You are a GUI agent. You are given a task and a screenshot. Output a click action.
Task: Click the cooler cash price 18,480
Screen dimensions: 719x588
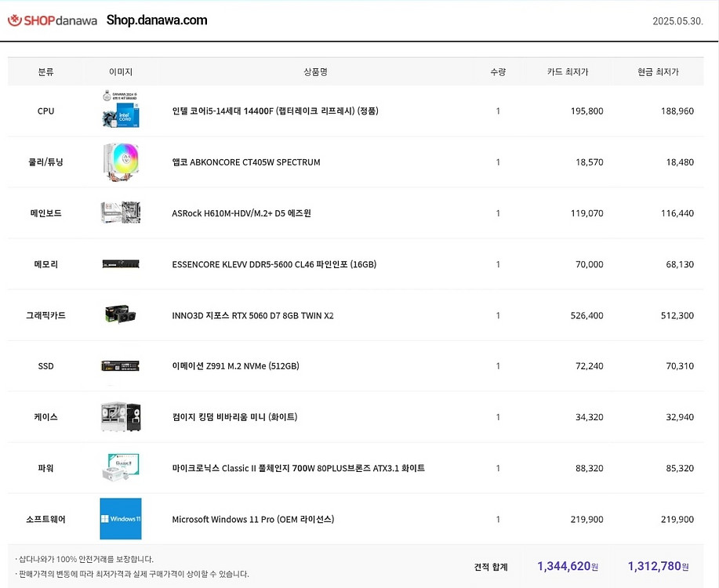coord(680,162)
